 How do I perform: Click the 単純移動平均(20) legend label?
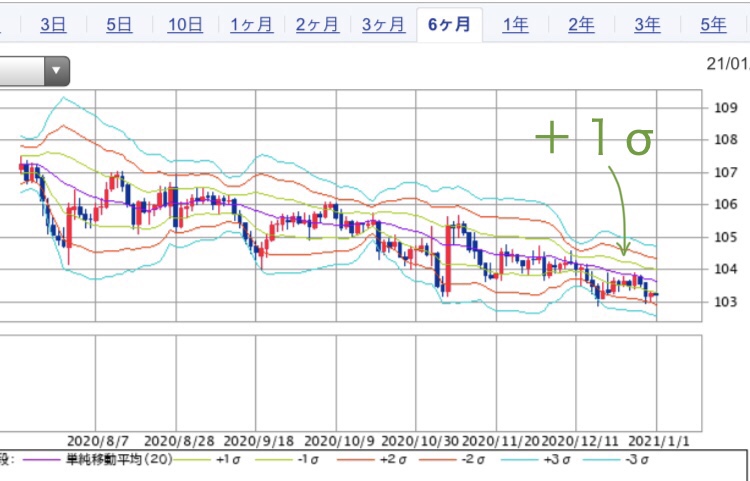tap(119, 460)
